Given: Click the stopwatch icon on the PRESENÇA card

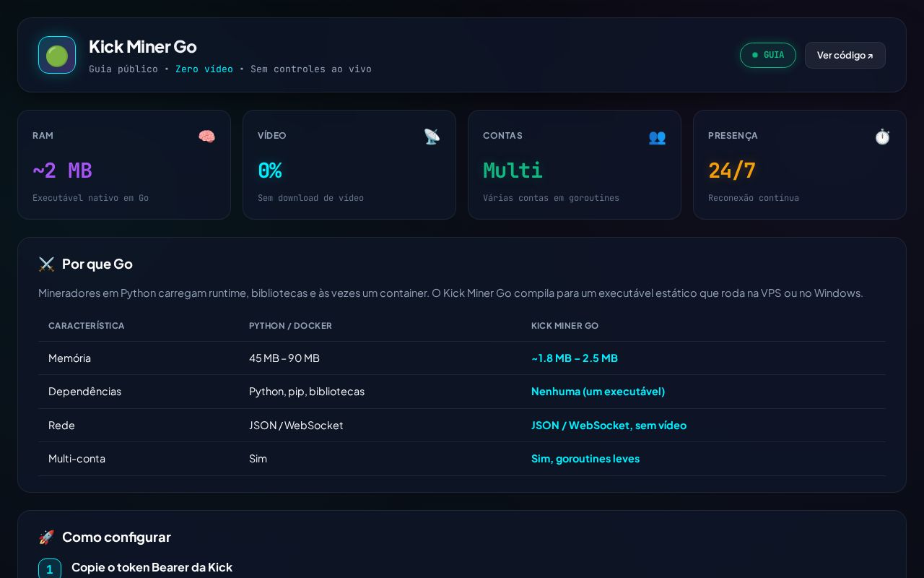Looking at the screenshot, I should point(882,137).
